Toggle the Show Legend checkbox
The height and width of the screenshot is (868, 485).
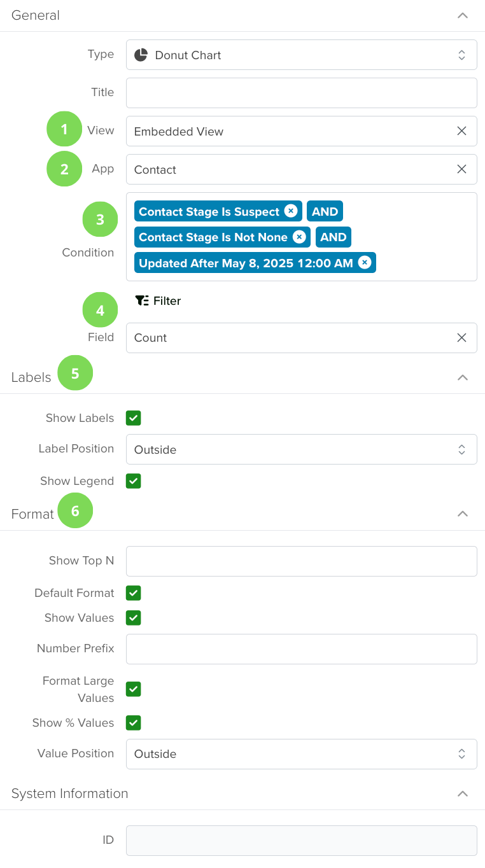pos(133,481)
